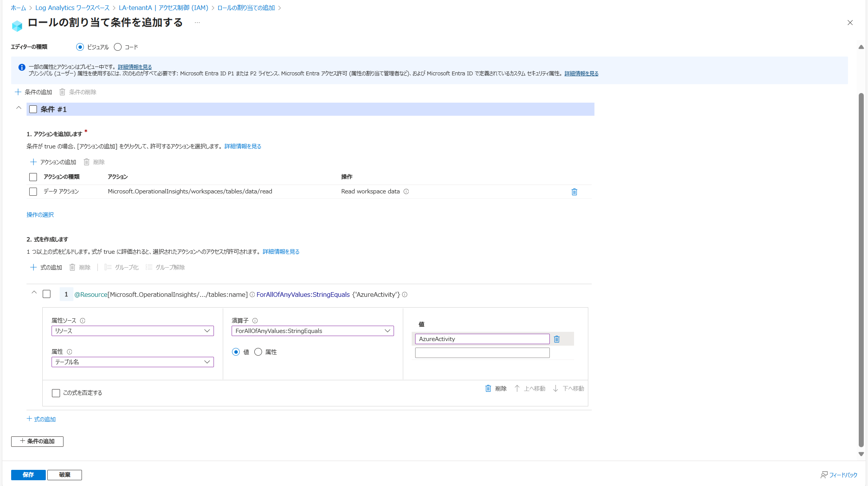
Task: Enable この式を否定する checkbox
Action: click(56, 393)
